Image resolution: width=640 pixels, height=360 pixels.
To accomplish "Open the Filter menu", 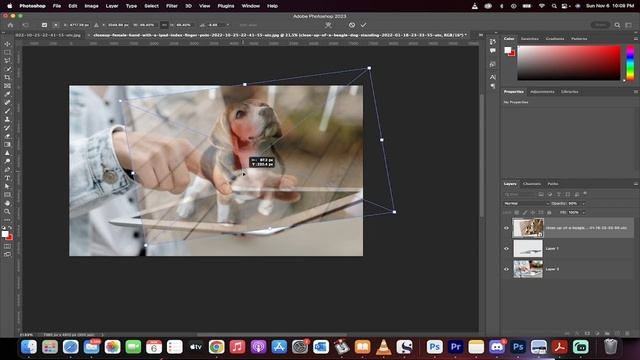I will click(x=172, y=6).
